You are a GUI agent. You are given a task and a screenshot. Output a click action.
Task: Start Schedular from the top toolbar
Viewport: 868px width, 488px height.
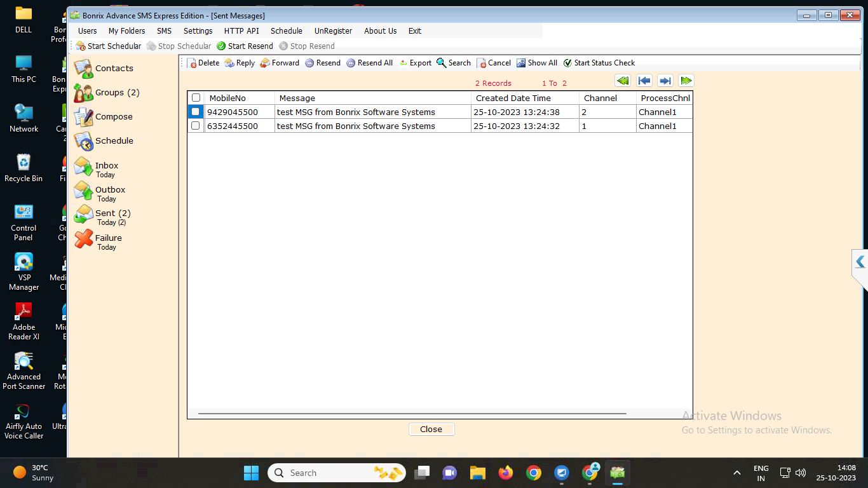(x=109, y=46)
